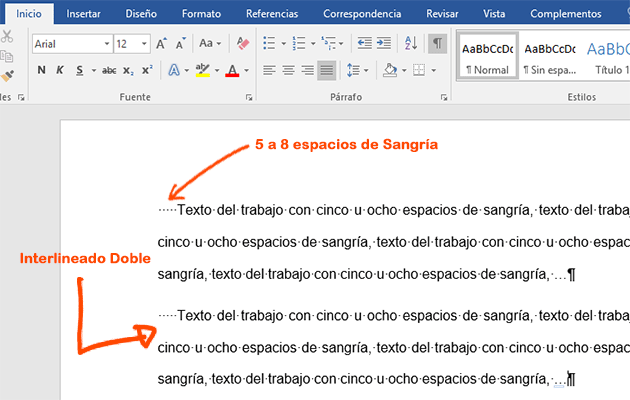The image size is (630, 400).
Task: Click the shading paint bucket icon
Action: pyautogui.click(x=390, y=70)
